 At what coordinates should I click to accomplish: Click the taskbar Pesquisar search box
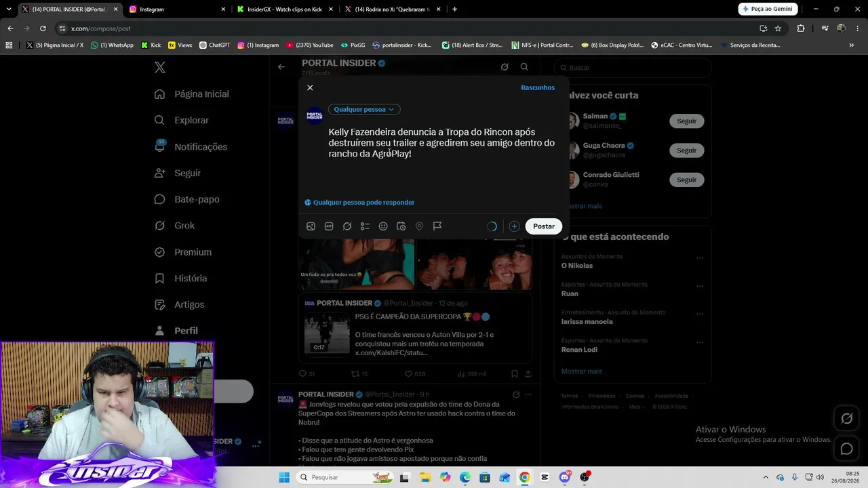[347, 478]
